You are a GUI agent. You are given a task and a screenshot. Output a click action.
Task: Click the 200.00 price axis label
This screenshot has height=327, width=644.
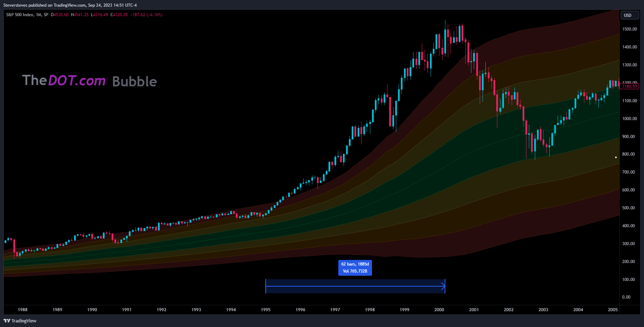(x=629, y=262)
